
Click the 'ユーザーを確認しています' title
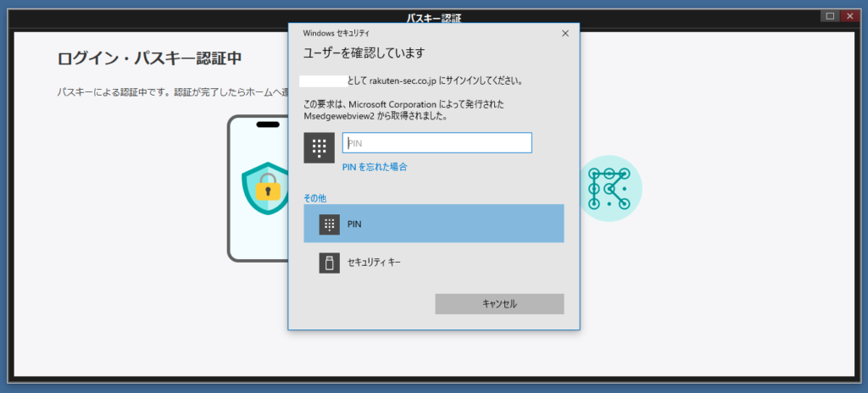tap(364, 53)
